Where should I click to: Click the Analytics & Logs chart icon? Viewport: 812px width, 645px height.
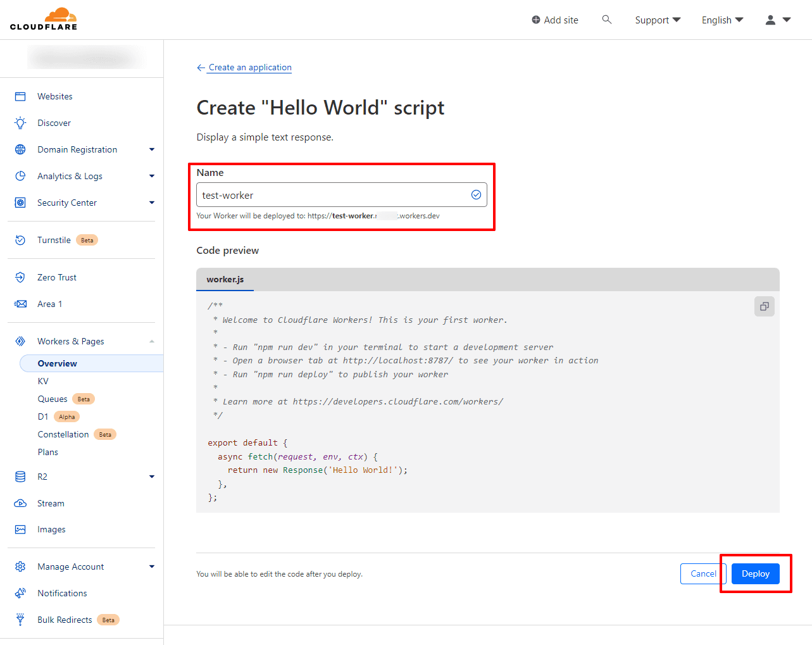(x=20, y=176)
